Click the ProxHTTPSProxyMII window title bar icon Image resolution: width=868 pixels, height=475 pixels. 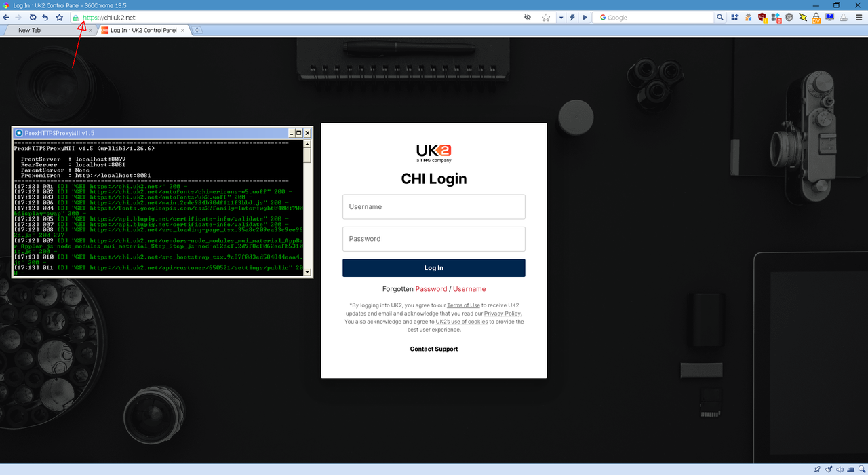click(x=19, y=133)
